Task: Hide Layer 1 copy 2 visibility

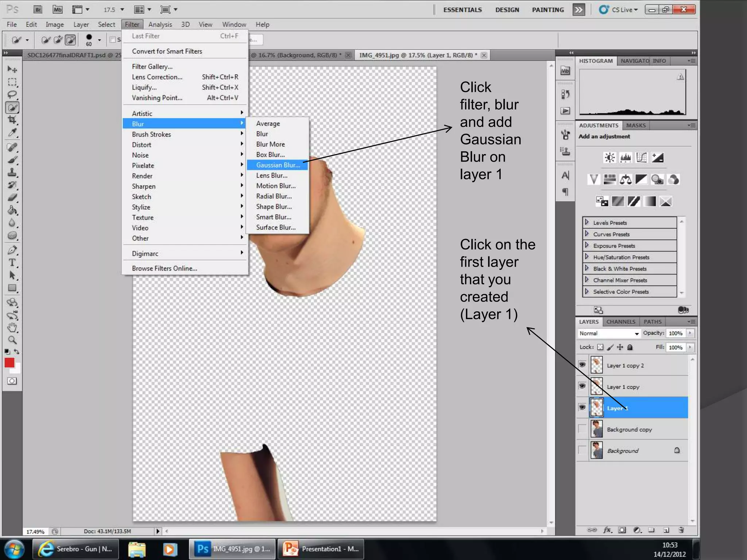Action: tap(582, 365)
